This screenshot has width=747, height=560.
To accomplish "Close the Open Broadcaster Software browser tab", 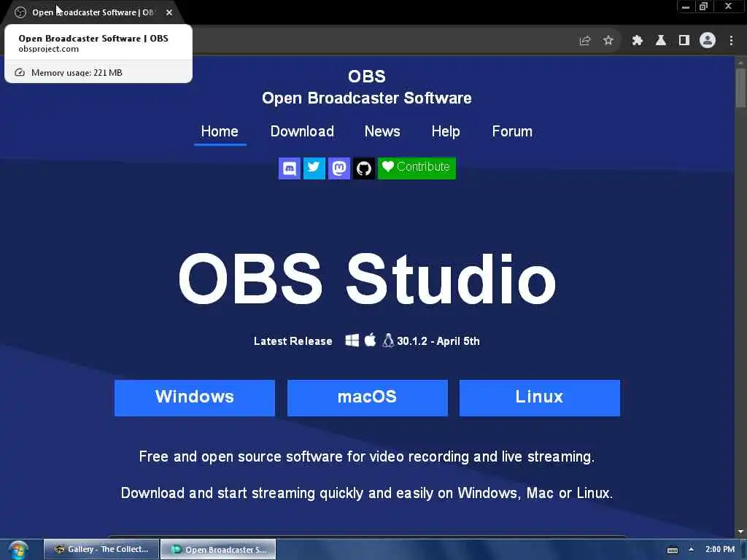I will point(169,12).
